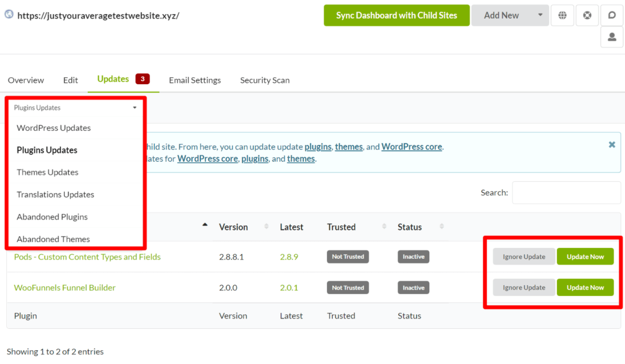Image resolution: width=625 pixels, height=364 pixels.
Task: Open the Updates tab
Action: (124, 79)
